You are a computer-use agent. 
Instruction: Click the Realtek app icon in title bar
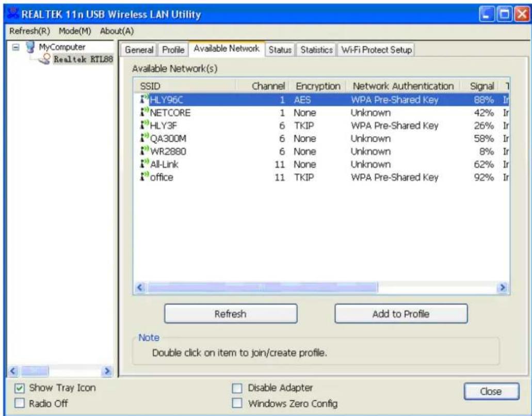click(x=13, y=13)
